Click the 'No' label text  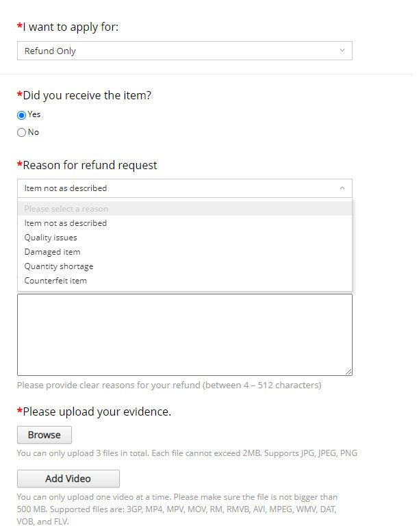click(x=34, y=132)
